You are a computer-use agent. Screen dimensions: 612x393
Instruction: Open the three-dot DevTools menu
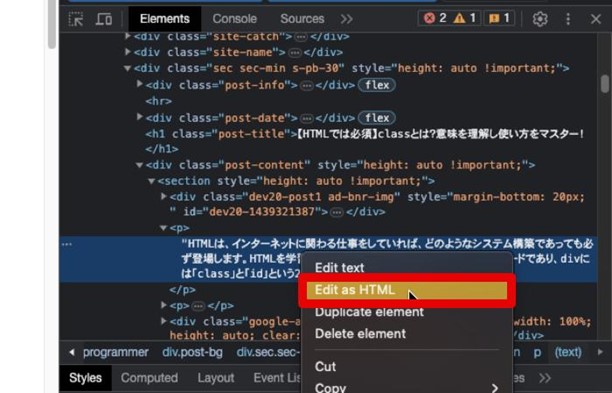[568, 19]
